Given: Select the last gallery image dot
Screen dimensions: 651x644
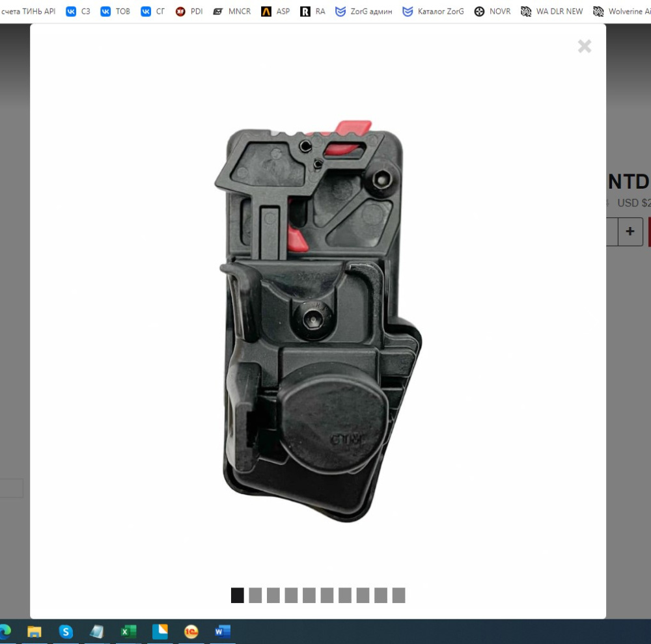Looking at the screenshot, I should pos(398,595).
